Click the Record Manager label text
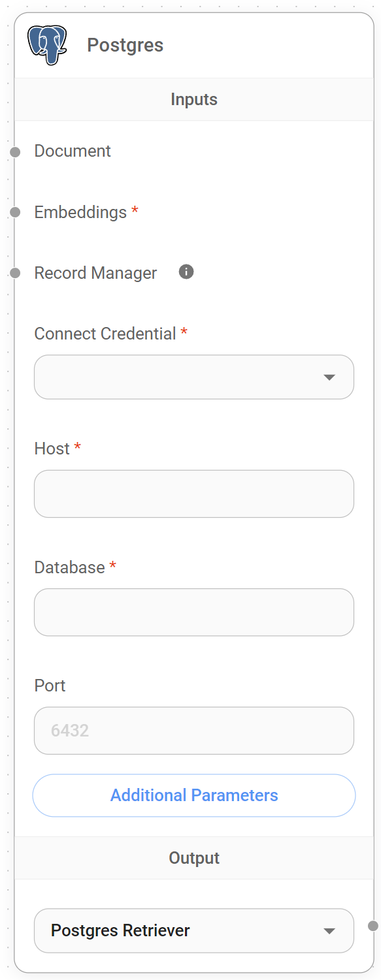The image size is (381, 980). click(x=95, y=273)
